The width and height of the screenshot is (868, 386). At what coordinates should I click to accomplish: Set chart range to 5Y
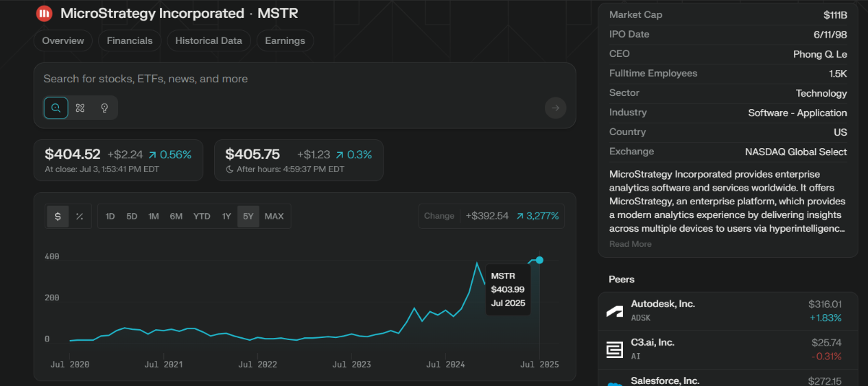pos(248,216)
